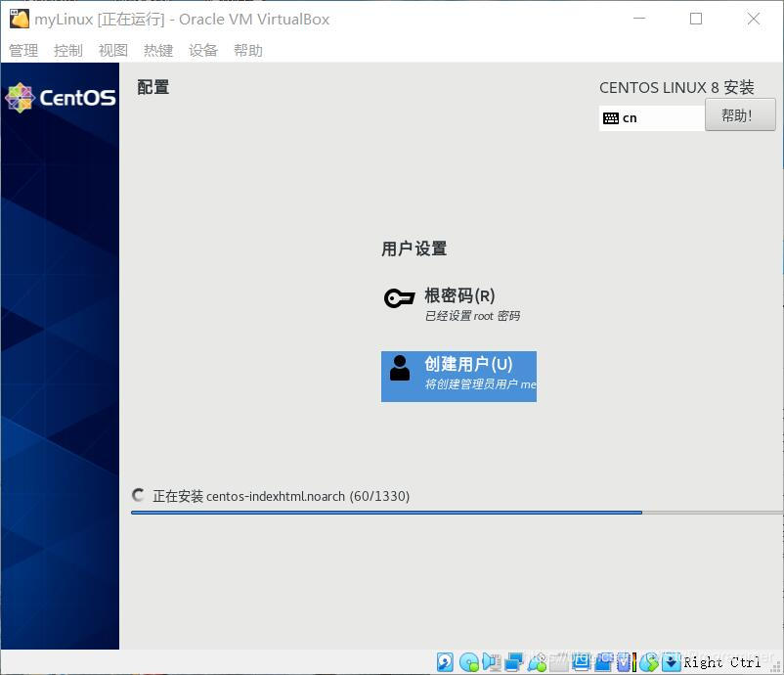This screenshot has height=675, width=784.
Task: Open the 帮助 menu in menu bar
Action: point(248,50)
